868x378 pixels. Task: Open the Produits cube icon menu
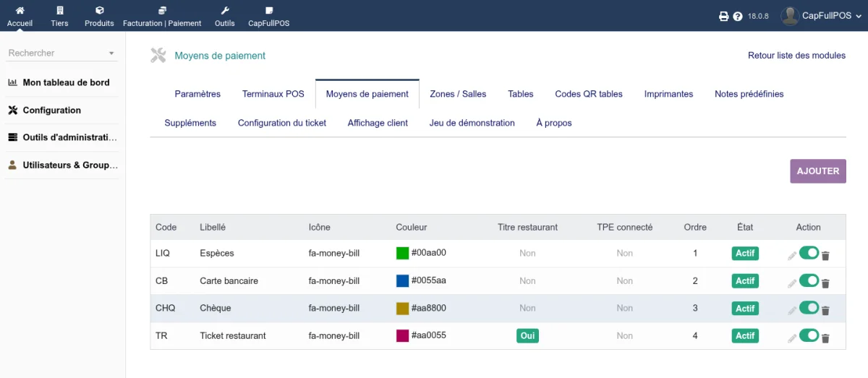(99, 11)
